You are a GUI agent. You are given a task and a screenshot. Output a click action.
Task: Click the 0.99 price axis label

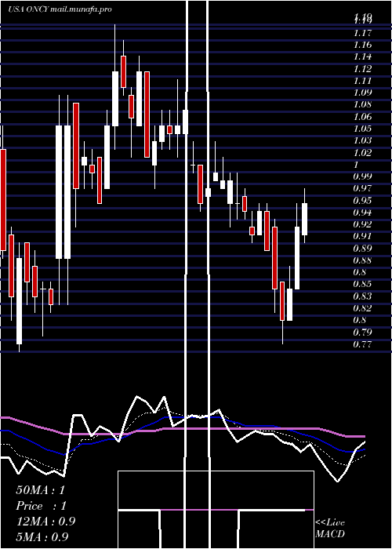coord(362,176)
